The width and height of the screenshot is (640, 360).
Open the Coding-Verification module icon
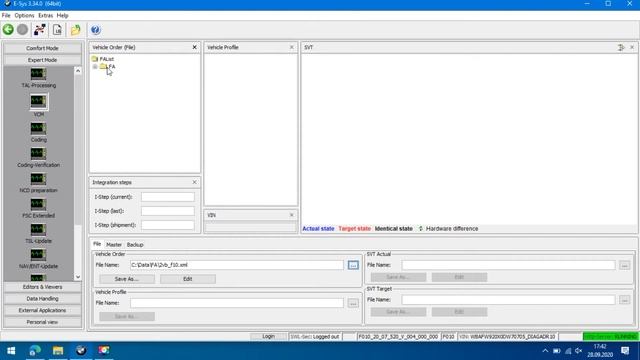(x=38, y=153)
